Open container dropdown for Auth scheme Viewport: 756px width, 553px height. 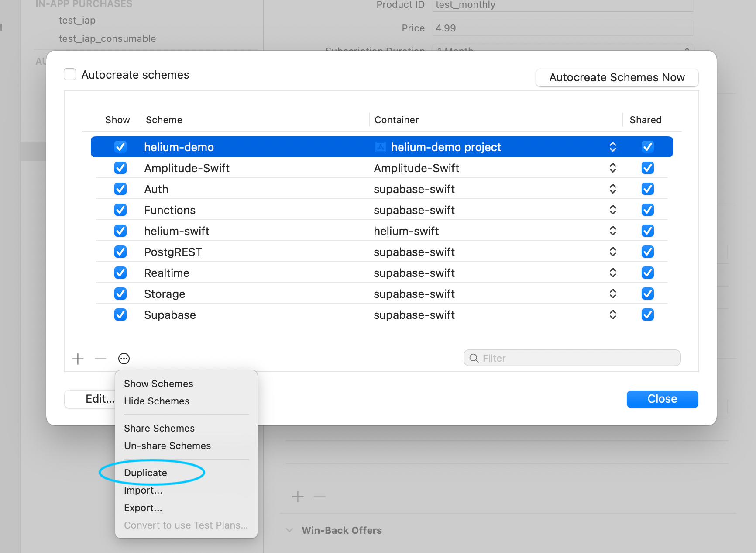point(613,189)
